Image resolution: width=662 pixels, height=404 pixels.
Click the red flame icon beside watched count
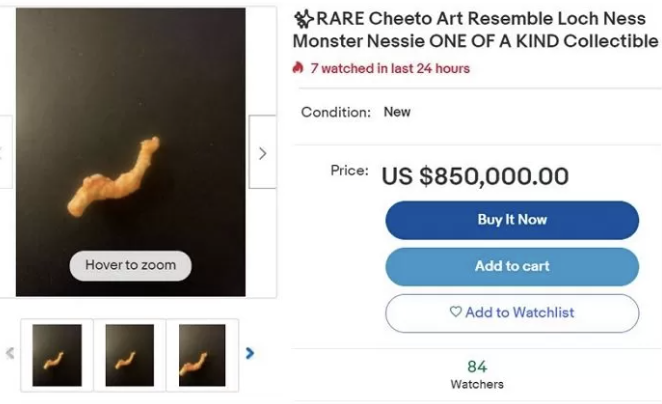pos(298,68)
